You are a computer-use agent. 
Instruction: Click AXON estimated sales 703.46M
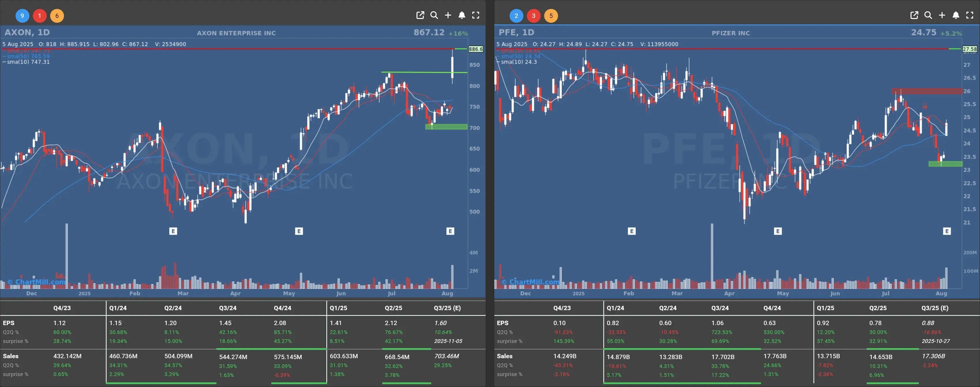[x=447, y=356]
